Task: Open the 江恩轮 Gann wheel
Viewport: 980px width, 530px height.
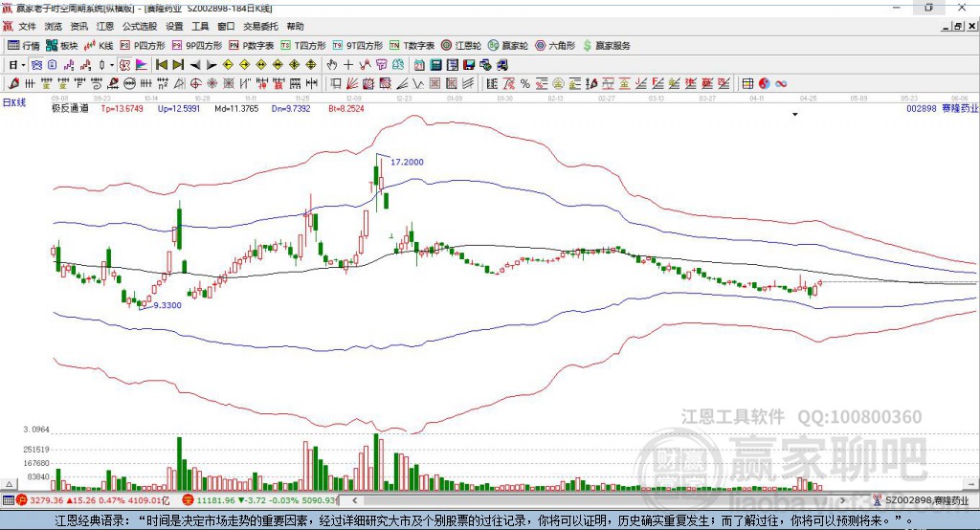Action: [x=461, y=46]
